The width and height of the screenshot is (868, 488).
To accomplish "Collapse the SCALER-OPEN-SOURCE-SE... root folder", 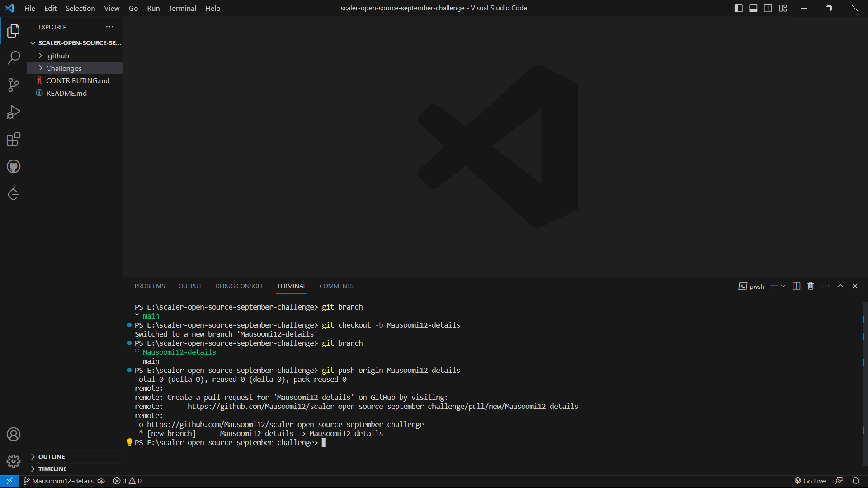I will coord(33,42).
